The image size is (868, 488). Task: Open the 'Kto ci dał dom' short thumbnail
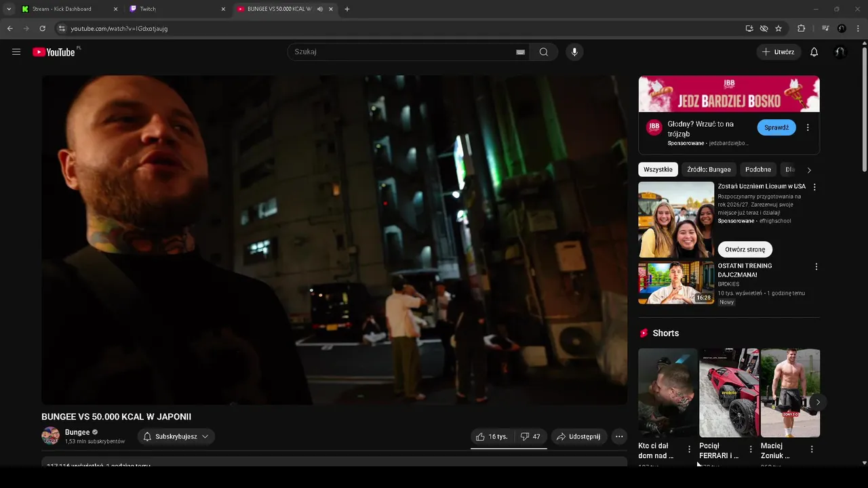click(667, 392)
